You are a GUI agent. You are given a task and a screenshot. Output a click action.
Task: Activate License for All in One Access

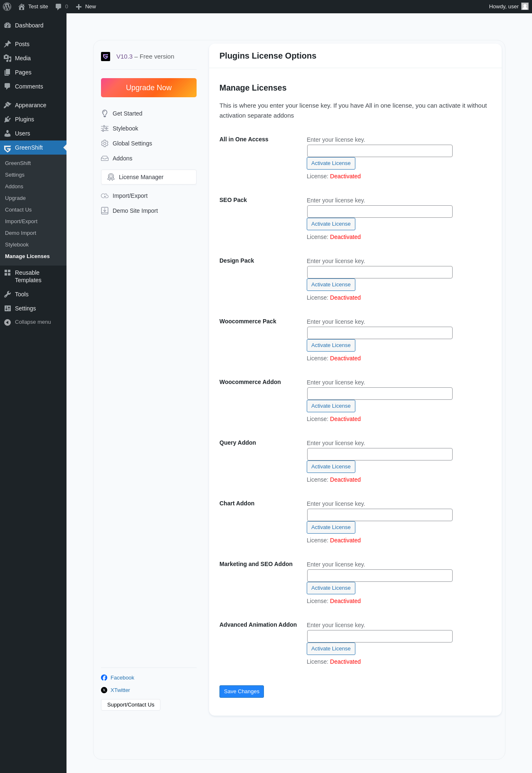point(331,163)
